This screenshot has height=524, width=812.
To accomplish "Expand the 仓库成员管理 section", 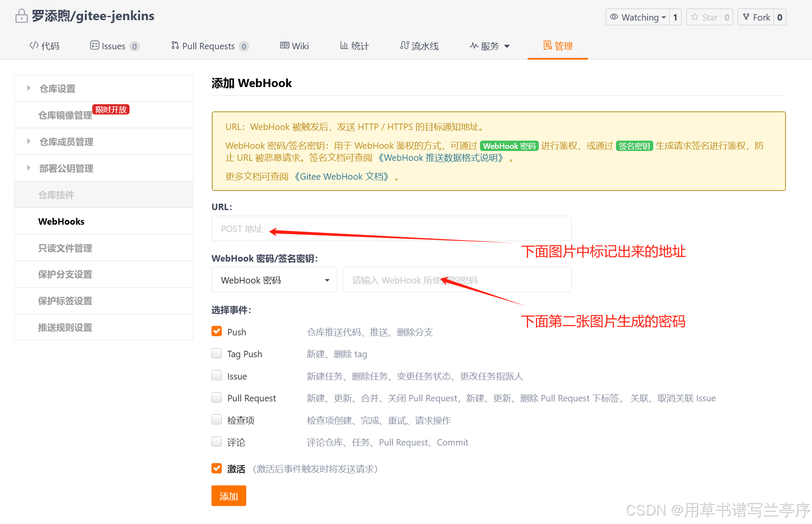I will coord(29,142).
